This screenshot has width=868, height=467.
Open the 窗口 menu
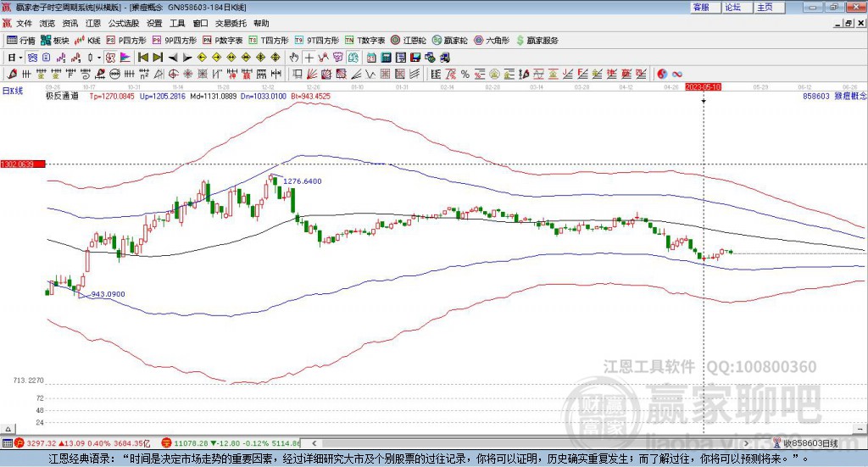point(200,23)
